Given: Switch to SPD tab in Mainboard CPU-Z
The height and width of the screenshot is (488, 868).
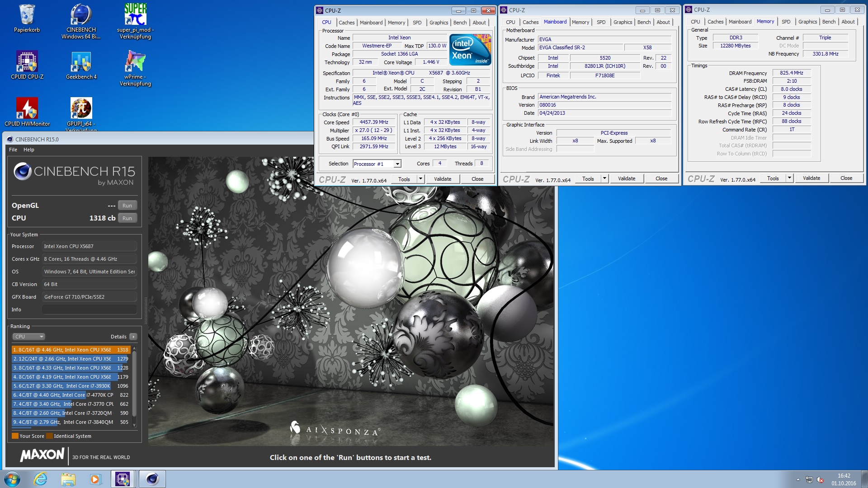Looking at the screenshot, I should 601,22.
